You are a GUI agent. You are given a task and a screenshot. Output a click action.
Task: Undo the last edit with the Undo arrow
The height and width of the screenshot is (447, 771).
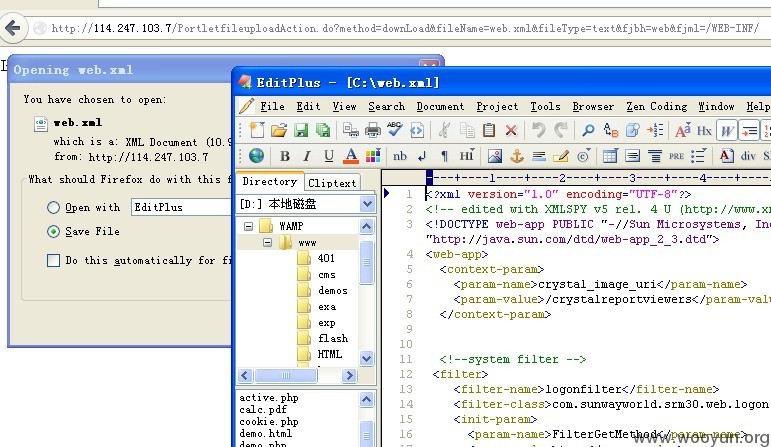538,130
